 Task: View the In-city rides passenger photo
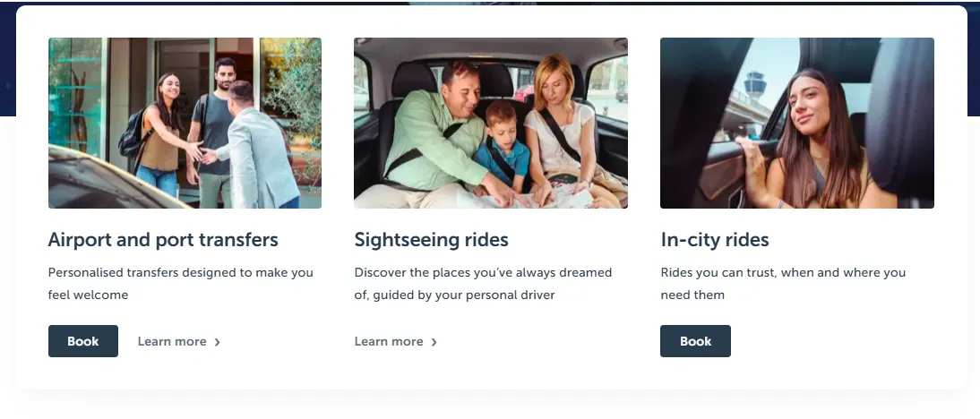(797, 123)
